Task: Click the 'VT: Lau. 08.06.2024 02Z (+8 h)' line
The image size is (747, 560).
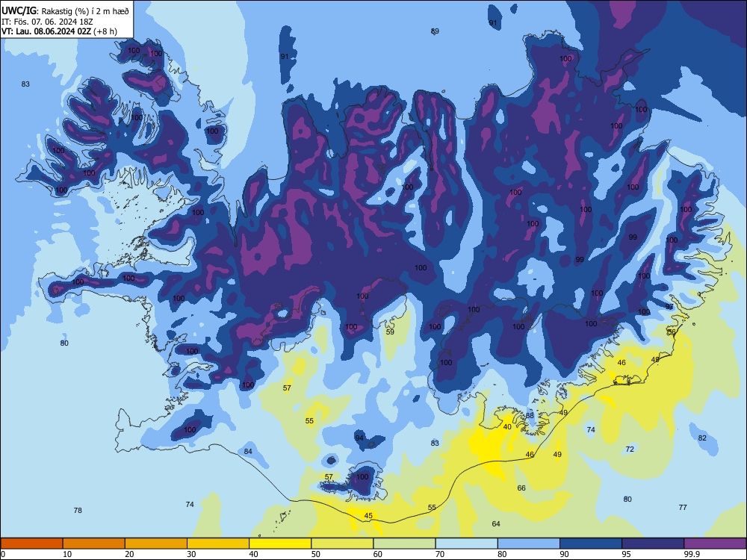Action: coord(59,31)
